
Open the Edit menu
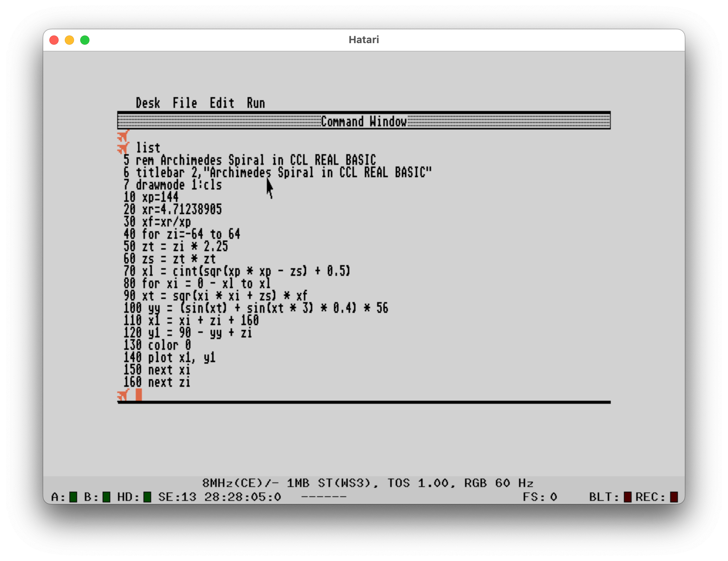click(x=222, y=103)
